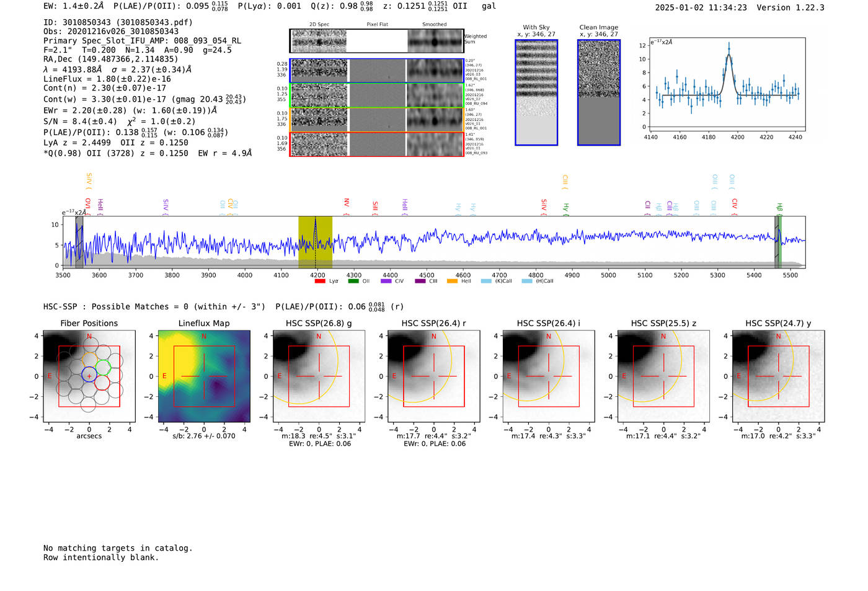
Task: Click the orange HeII legend swatch
Action: click(x=453, y=281)
